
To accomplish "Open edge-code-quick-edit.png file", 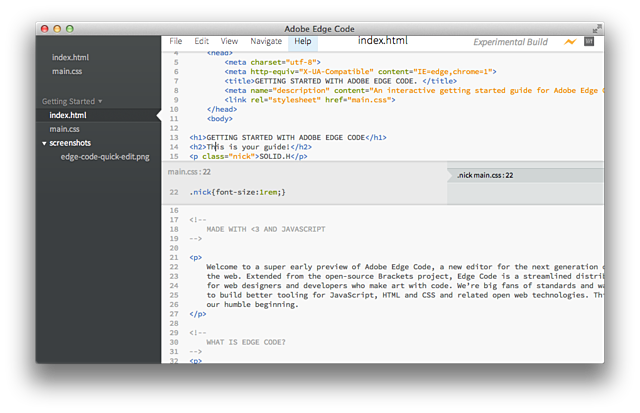I will pyautogui.click(x=105, y=157).
